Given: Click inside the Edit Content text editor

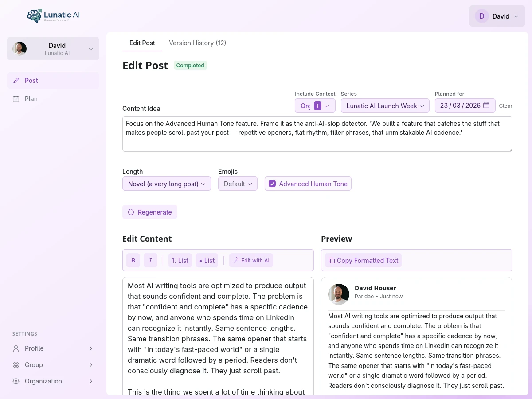Looking at the screenshot, I should coord(218,336).
